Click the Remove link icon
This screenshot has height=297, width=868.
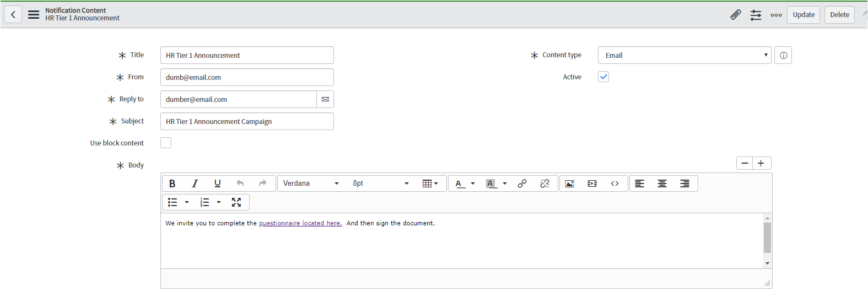coord(544,183)
